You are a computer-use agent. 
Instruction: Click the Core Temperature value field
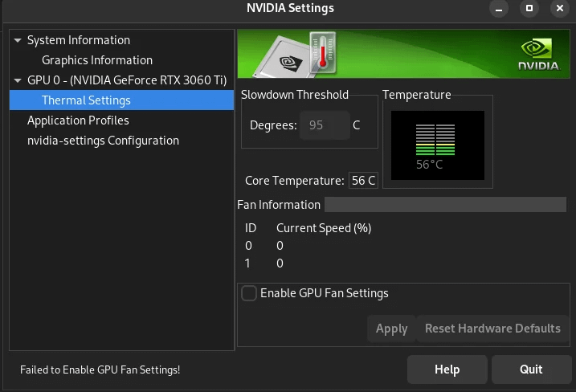point(363,181)
